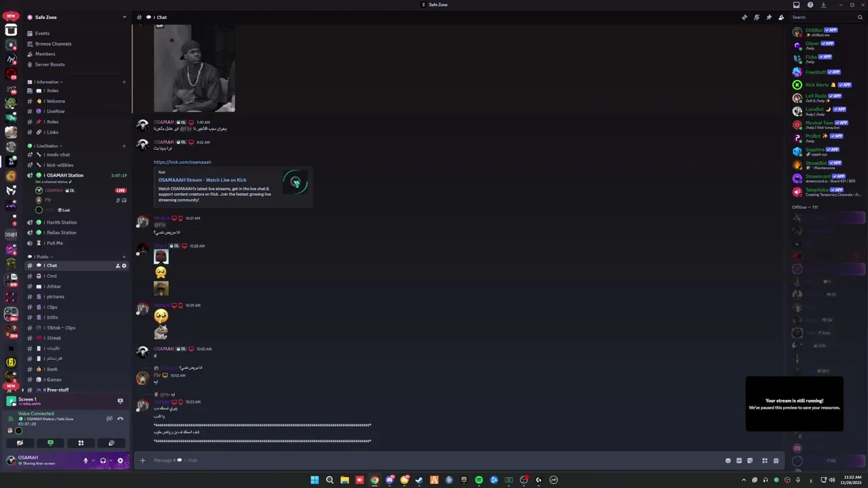Open Server Boosts
This screenshot has height=488, width=868.
tap(77, 64)
